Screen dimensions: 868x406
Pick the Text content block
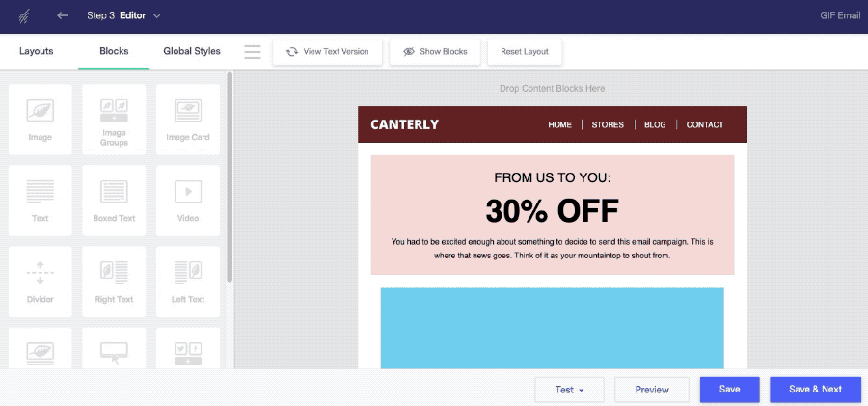click(x=40, y=201)
